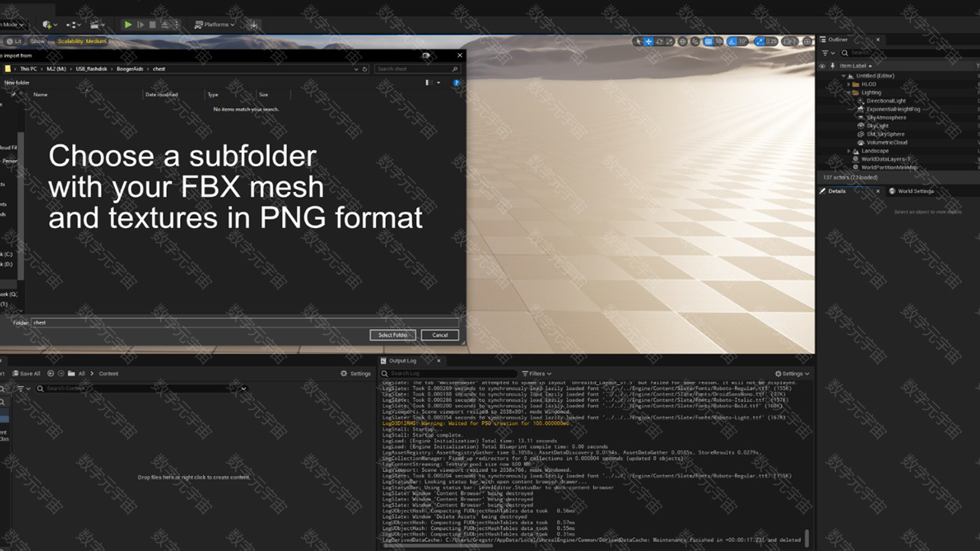This screenshot has height=551, width=980.
Task: Click New folder in file dialog
Action: click(17, 83)
